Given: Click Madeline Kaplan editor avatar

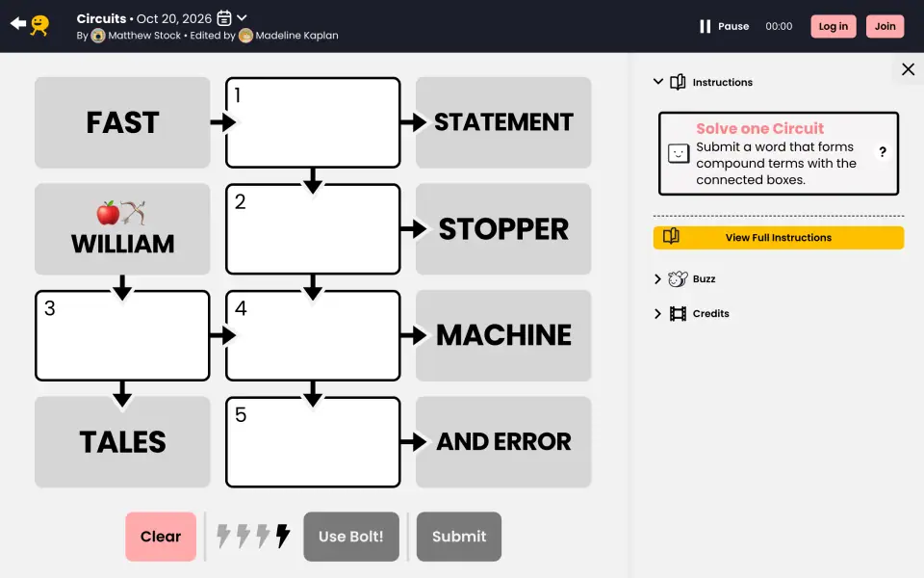Looking at the screenshot, I should pyautogui.click(x=245, y=36).
